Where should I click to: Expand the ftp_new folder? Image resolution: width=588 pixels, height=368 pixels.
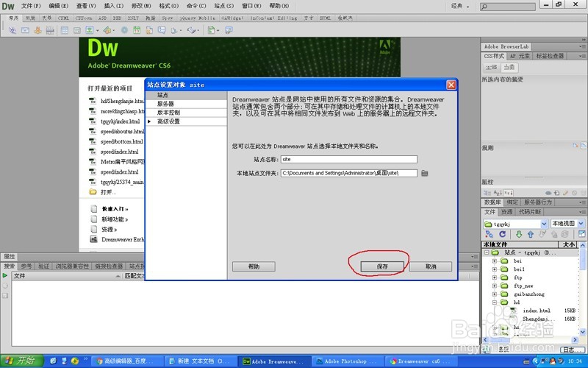tap(495, 286)
